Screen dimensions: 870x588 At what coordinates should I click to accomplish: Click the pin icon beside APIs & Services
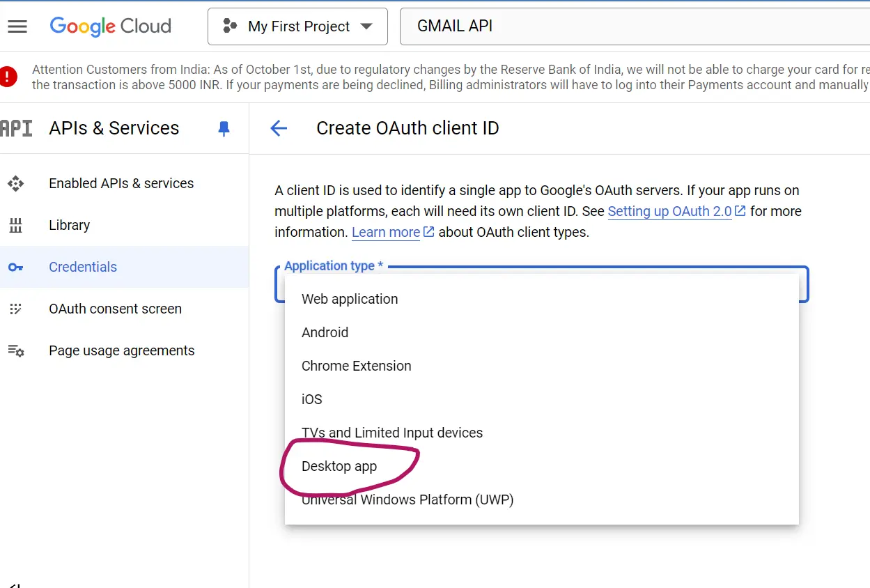tap(224, 128)
